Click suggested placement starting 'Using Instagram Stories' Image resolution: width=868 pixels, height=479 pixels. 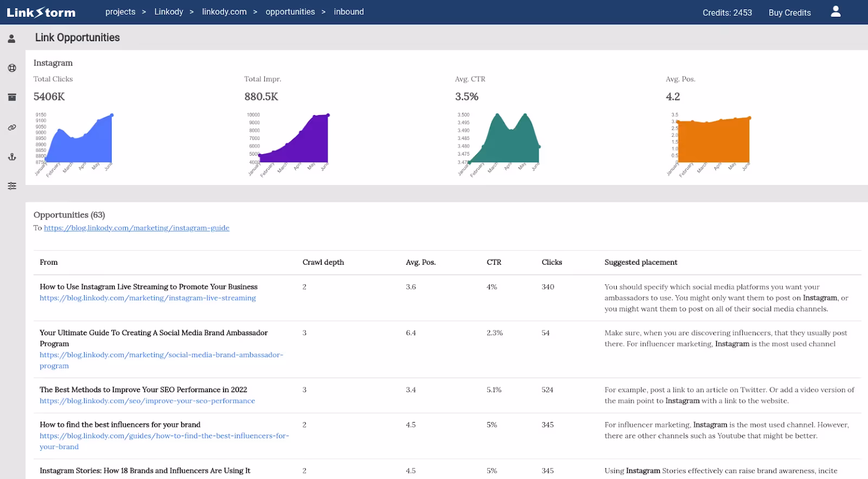pos(721,471)
